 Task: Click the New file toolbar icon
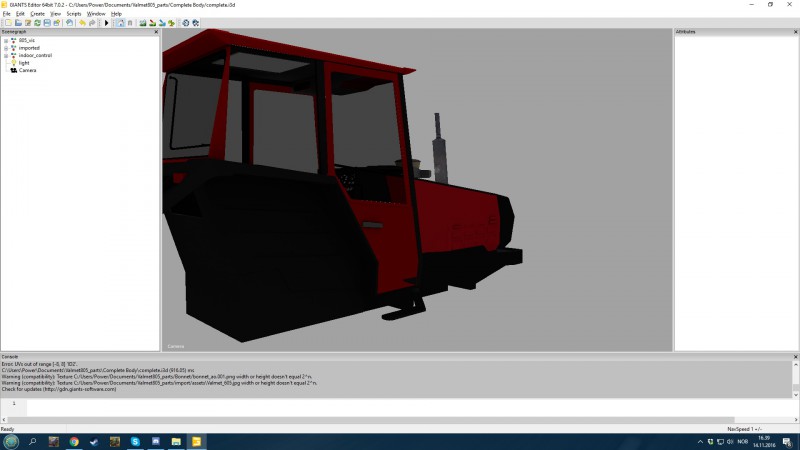(x=9, y=23)
